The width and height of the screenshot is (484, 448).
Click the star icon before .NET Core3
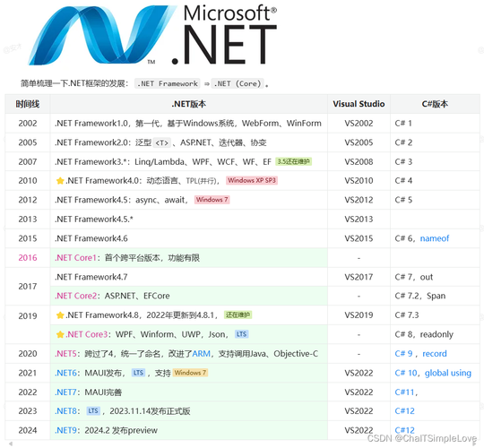coord(60,334)
